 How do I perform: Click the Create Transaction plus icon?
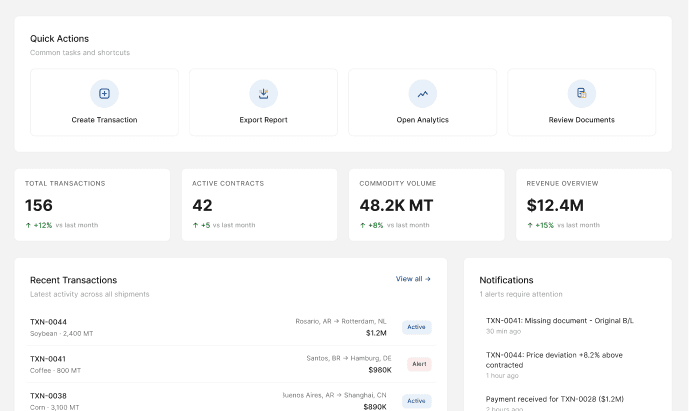pyautogui.click(x=104, y=94)
